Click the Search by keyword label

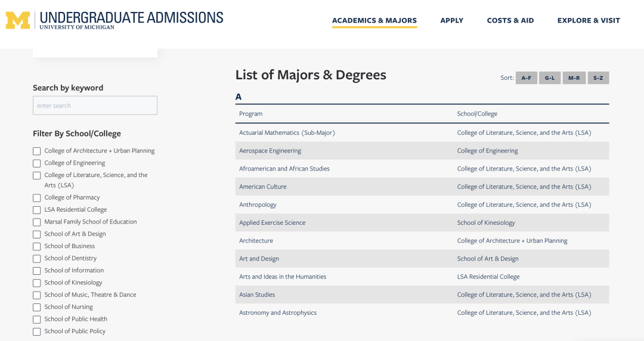(68, 88)
